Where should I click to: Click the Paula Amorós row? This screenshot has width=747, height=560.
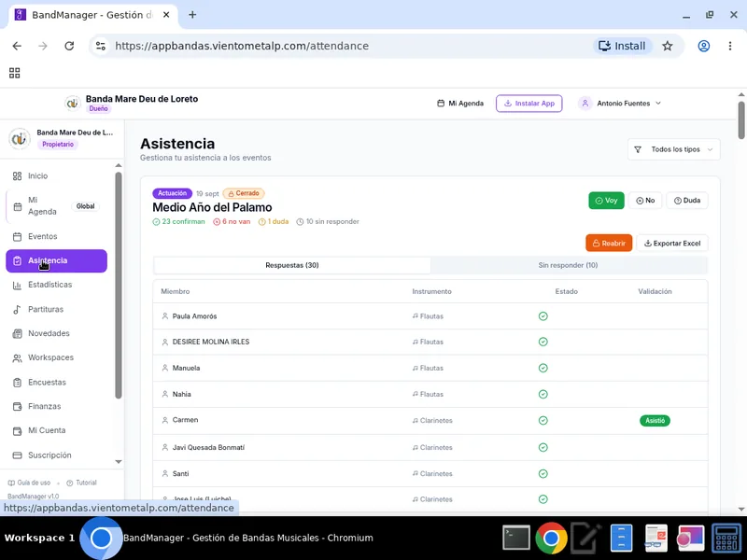tap(430, 316)
